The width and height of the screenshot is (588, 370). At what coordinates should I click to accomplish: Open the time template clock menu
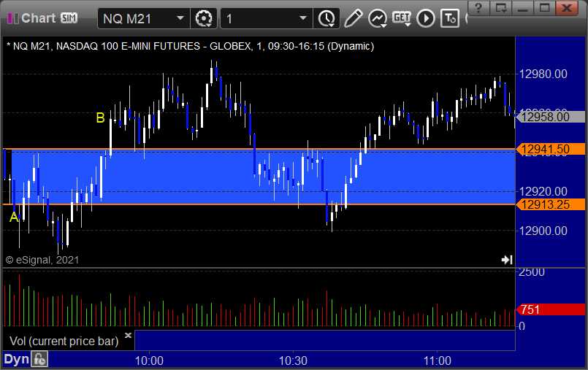point(327,18)
